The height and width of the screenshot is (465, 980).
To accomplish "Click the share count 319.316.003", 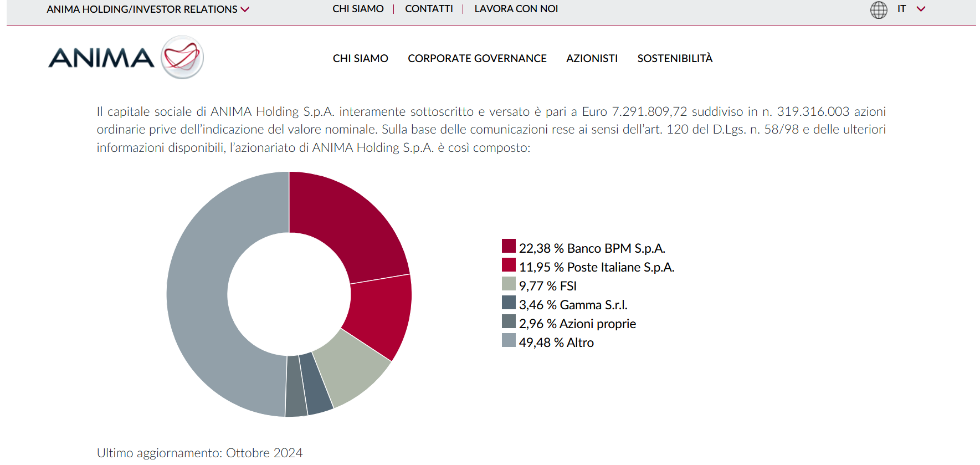I will [813, 112].
